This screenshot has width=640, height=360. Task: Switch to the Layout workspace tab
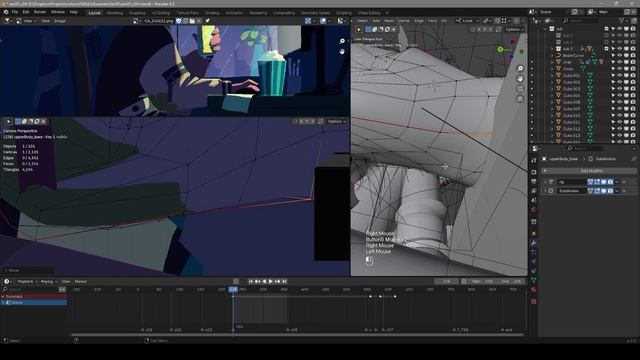(95, 13)
